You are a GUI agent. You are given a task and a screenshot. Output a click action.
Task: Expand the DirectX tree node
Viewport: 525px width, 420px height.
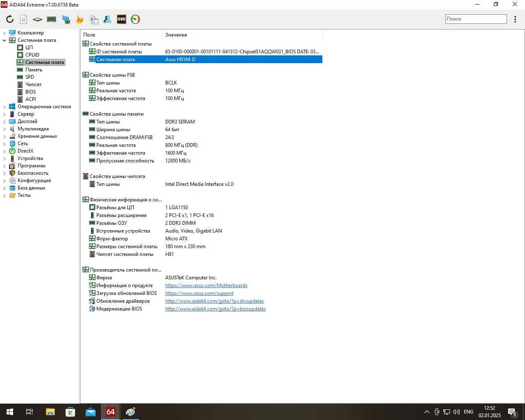(5, 151)
